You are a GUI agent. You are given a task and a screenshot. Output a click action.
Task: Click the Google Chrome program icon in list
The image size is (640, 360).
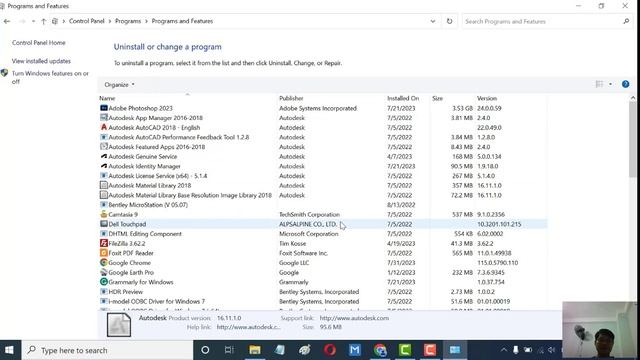click(104, 263)
